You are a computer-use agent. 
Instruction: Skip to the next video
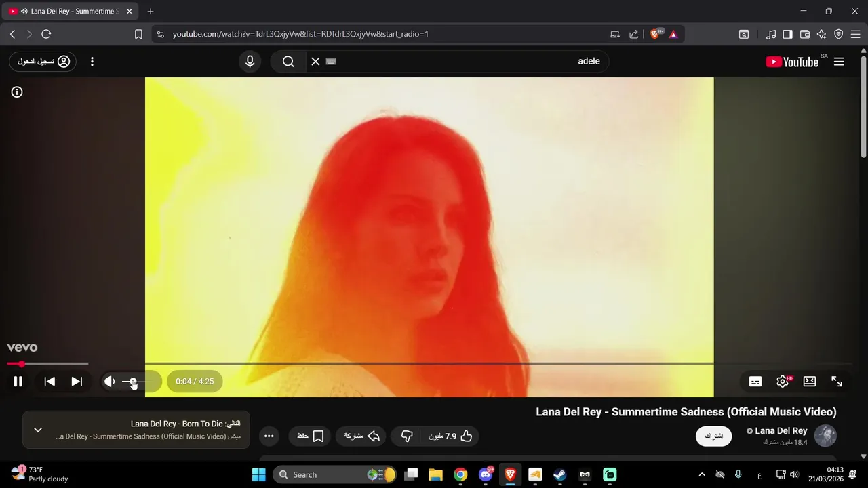[x=77, y=382]
